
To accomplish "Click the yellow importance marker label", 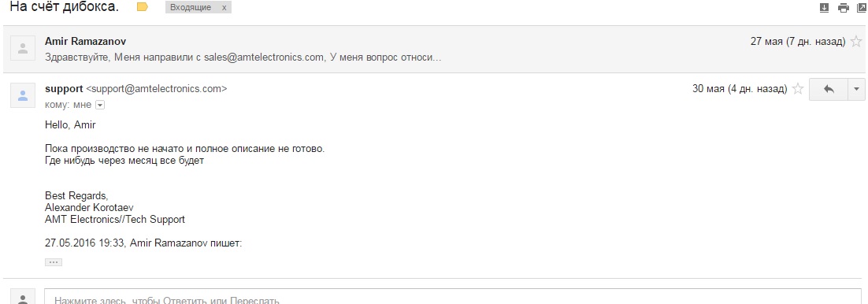I will 143,8.
